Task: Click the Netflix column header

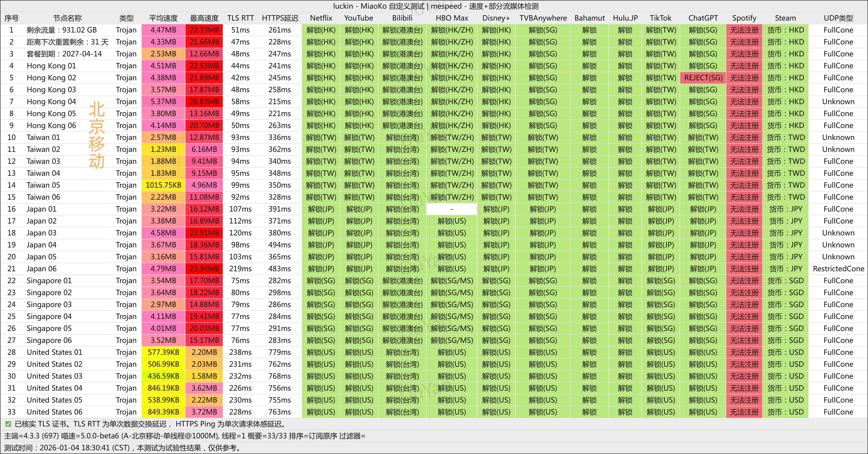Action: point(321,18)
